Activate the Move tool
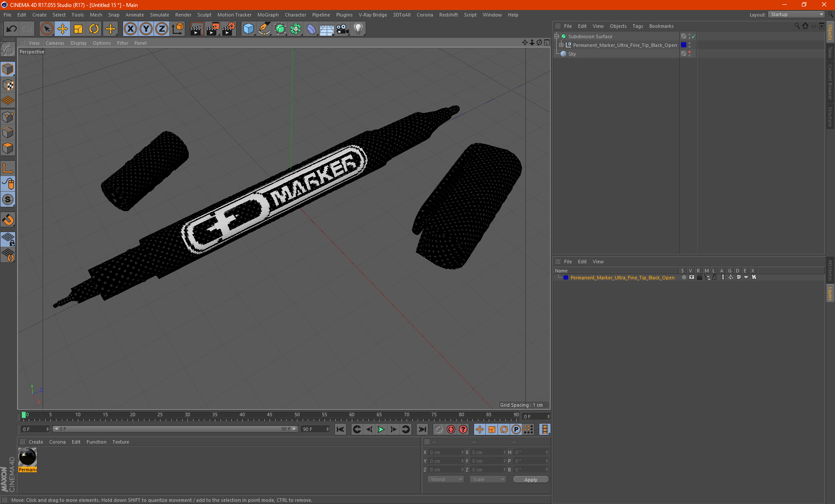835x504 pixels. (x=63, y=29)
